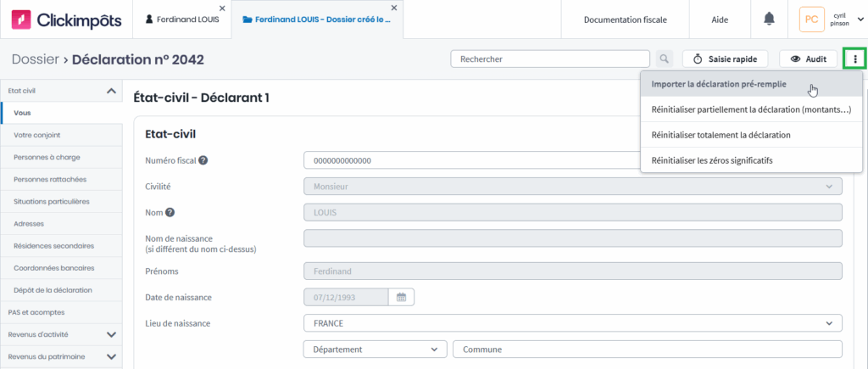Screen dimensions: 868x369
Task: Open the Lieu de naissance dropdown
Action: (572, 323)
